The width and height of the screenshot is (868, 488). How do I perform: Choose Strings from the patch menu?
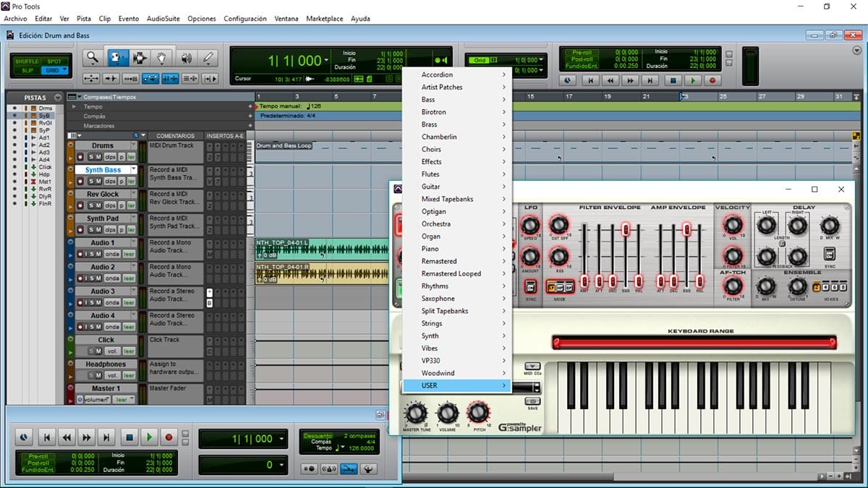pyautogui.click(x=458, y=323)
